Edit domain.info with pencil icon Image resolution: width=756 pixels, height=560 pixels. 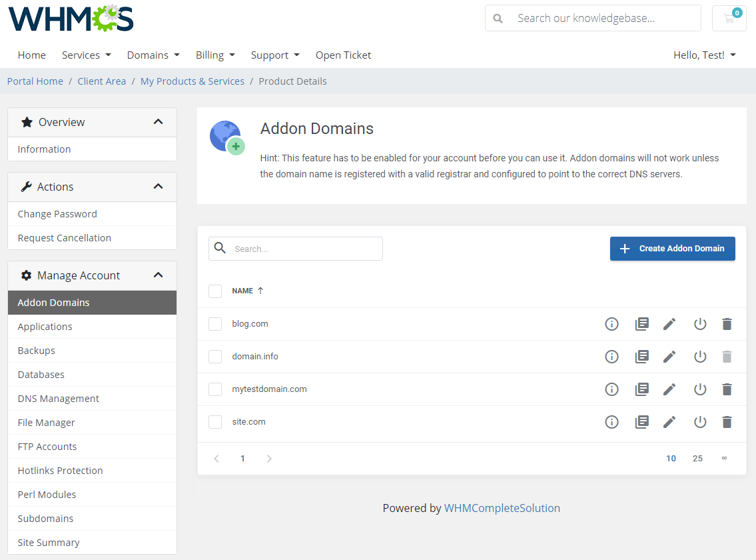point(669,357)
